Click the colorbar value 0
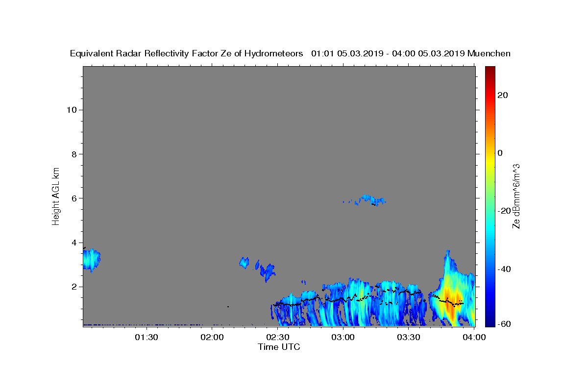Image resolution: width=588 pixels, height=392 pixels. [500, 153]
